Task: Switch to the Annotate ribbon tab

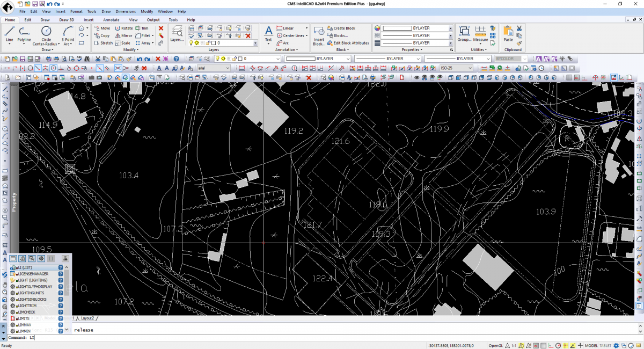Action: tap(111, 19)
